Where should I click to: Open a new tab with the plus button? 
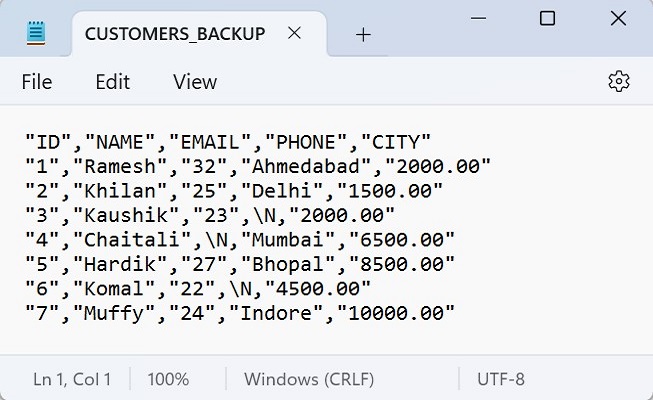point(363,34)
